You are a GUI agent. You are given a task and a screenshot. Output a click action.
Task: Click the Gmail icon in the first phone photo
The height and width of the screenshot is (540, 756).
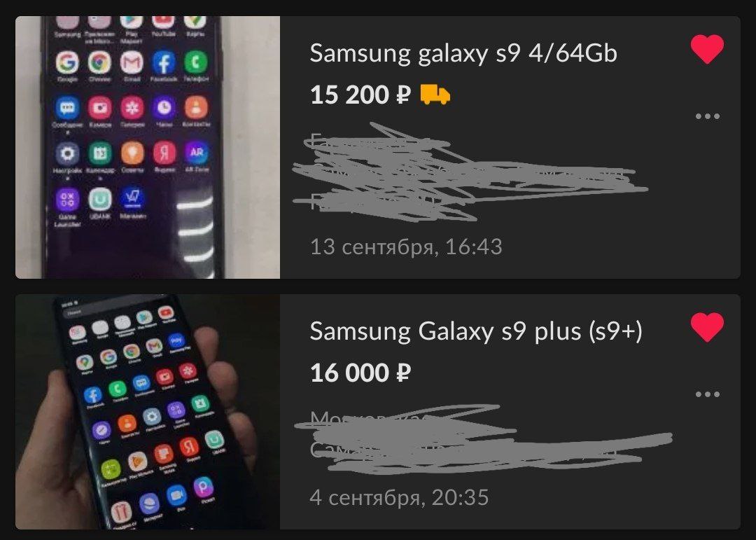click(132, 62)
